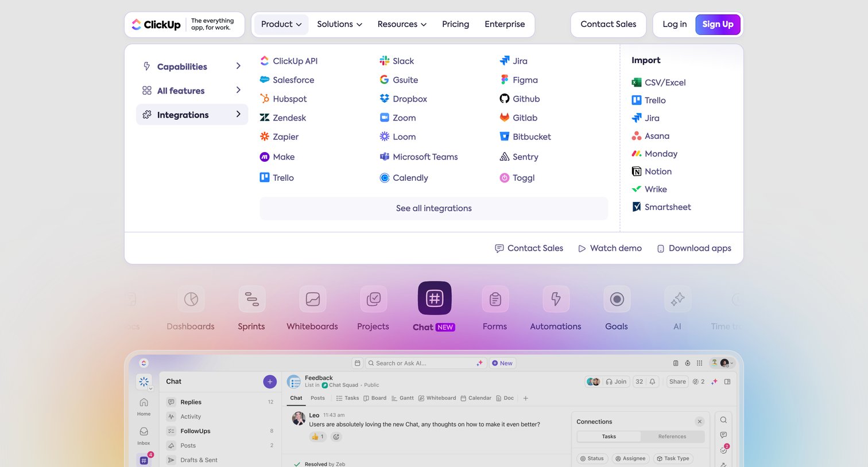Import from Asana

pyautogui.click(x=650, y=136)
